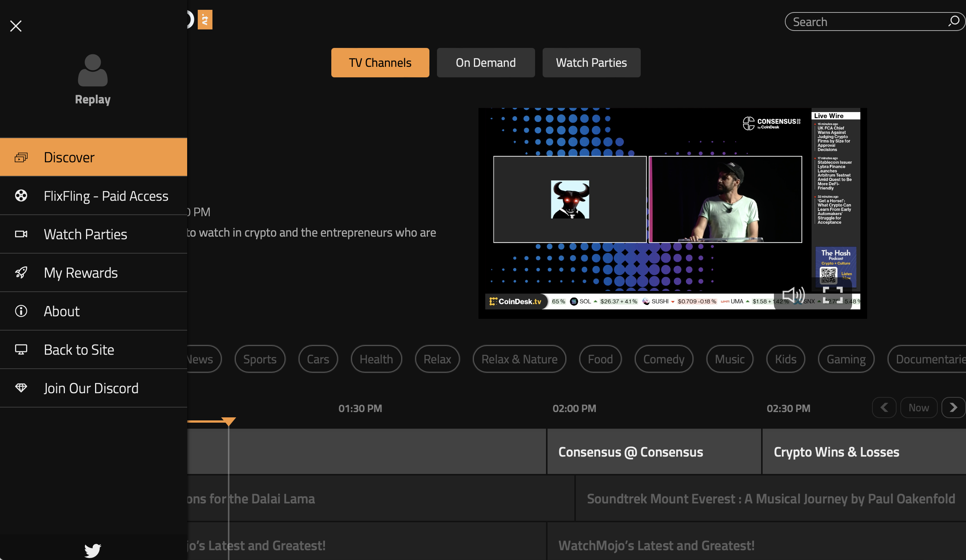
Task: Select the Comedy category filter
Action: [663, 359]
